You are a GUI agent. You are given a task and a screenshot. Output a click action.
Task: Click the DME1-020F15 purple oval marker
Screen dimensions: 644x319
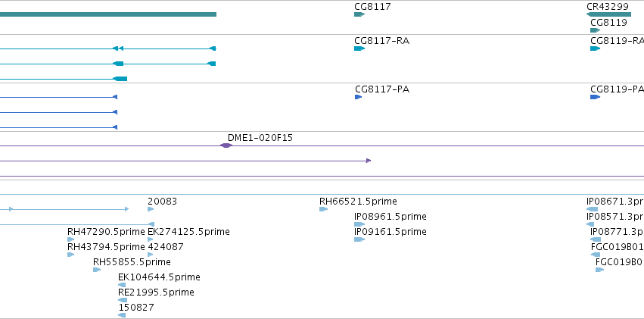(226, 145)
